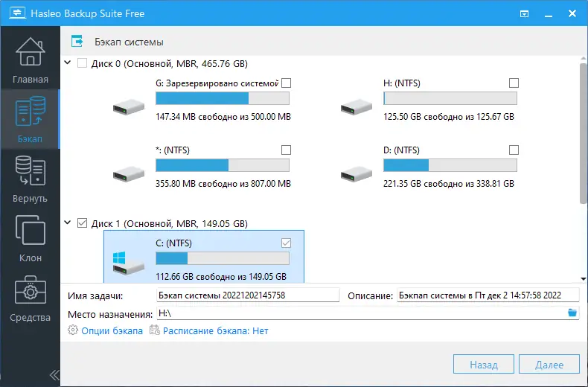The image size is (588, 387).
Task: Click the Имя задачи input field
Action: click(x=248, y=295)
